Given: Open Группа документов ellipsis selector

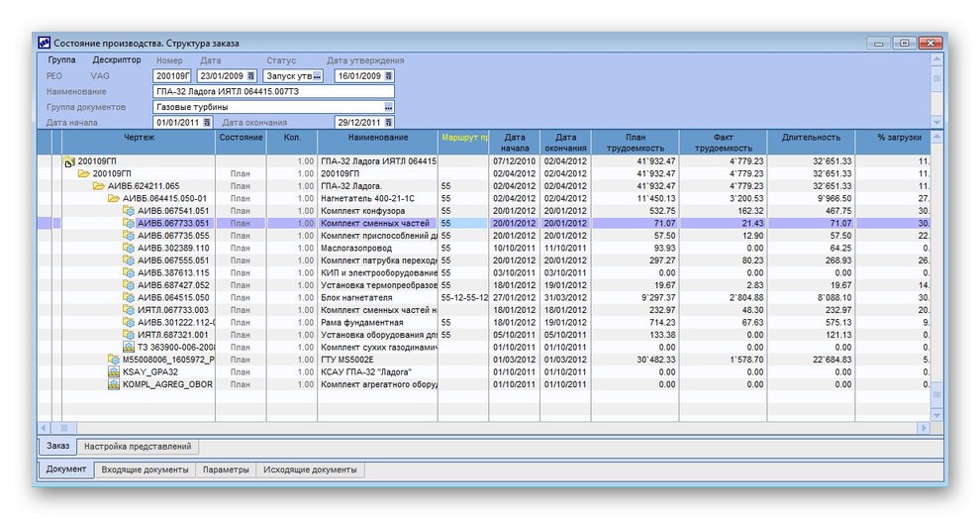Looking at the screenshot, I should 389,107.
